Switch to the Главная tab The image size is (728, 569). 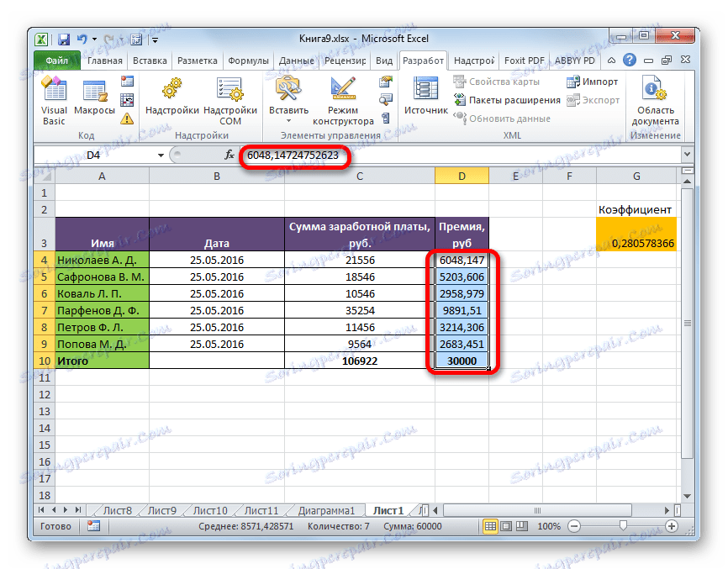[x=105, y=61]
